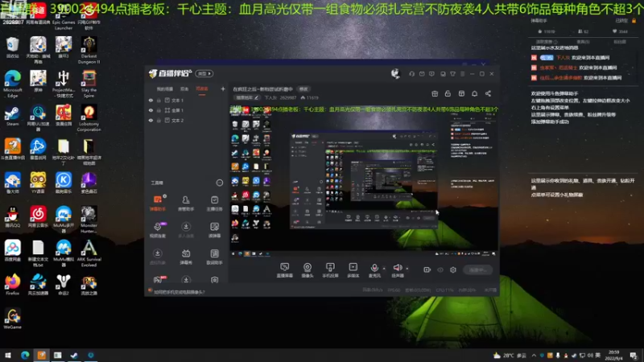Open ARK Survival Evolved desktop shortcut
This screenshot has height=362, width=644.
coord(89,253)
